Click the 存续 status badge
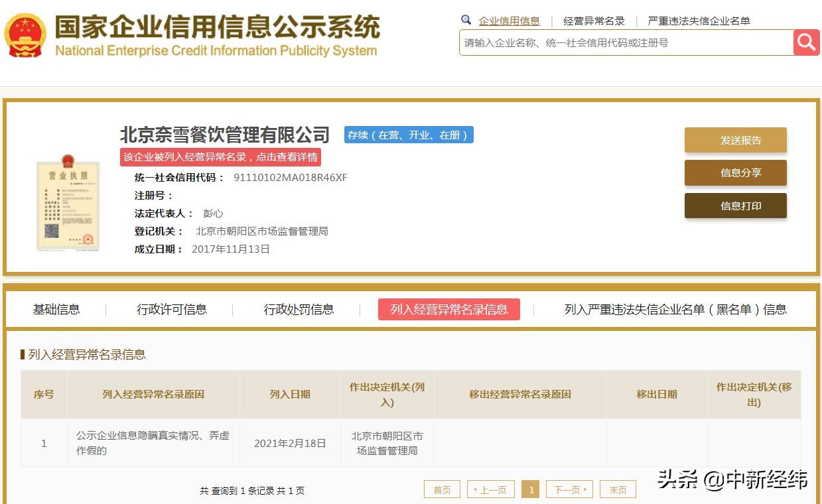The height and width of the screenshot is (504, 822). click(x=409, y=135)
